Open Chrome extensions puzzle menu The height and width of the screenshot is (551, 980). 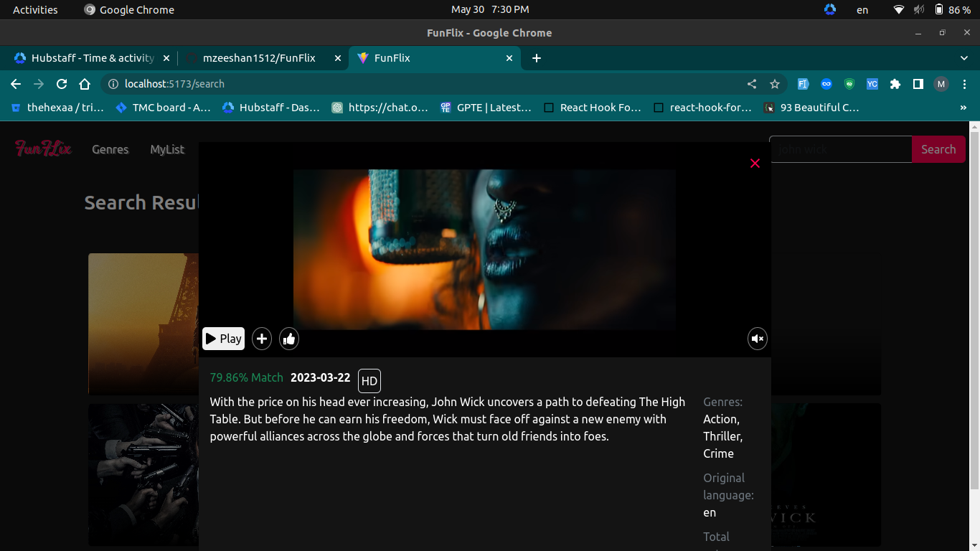point(895,84)
